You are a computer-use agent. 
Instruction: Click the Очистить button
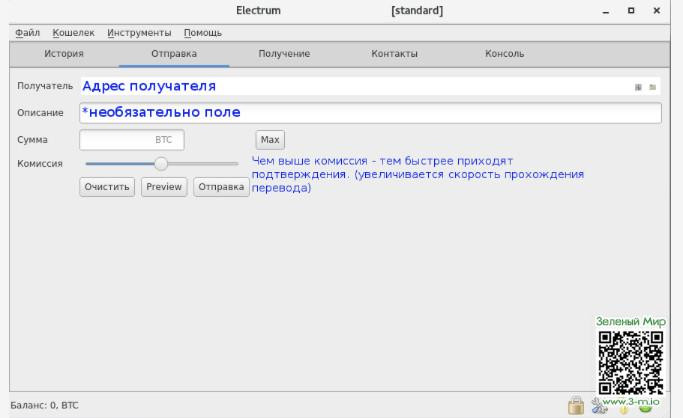point(107,187)
